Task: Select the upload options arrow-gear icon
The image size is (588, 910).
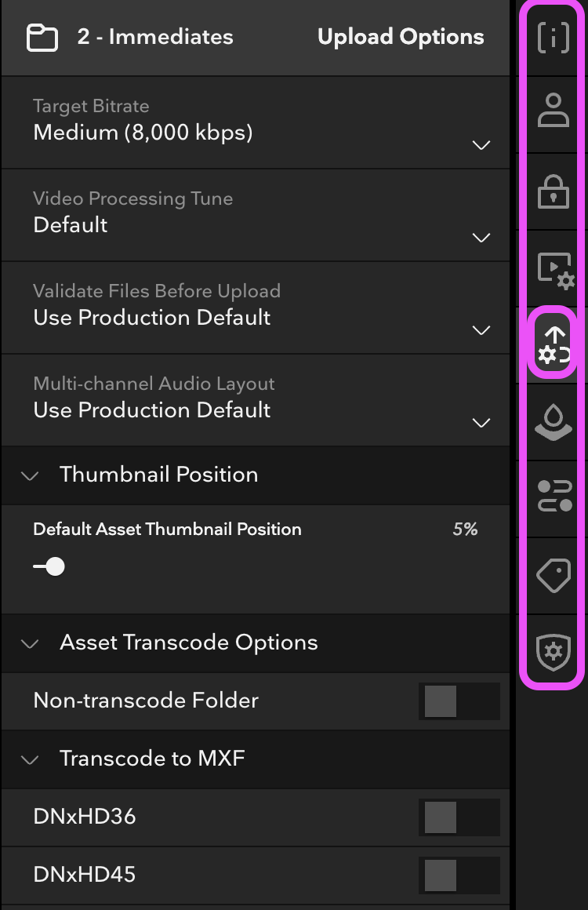Action: [554, 344]
